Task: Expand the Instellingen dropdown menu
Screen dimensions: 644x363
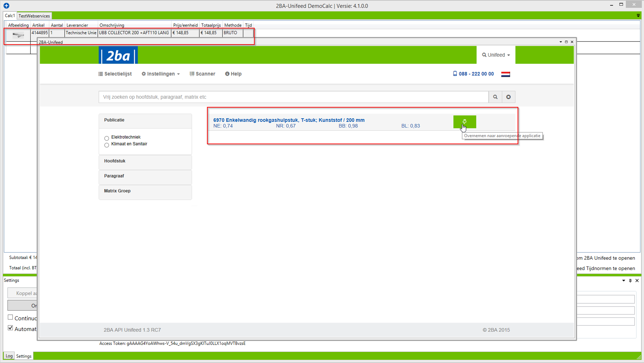Action: (x=161, y=74)
